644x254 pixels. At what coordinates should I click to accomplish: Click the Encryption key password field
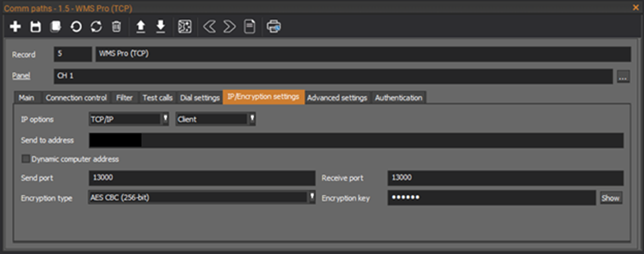click(x=491, y=198)
